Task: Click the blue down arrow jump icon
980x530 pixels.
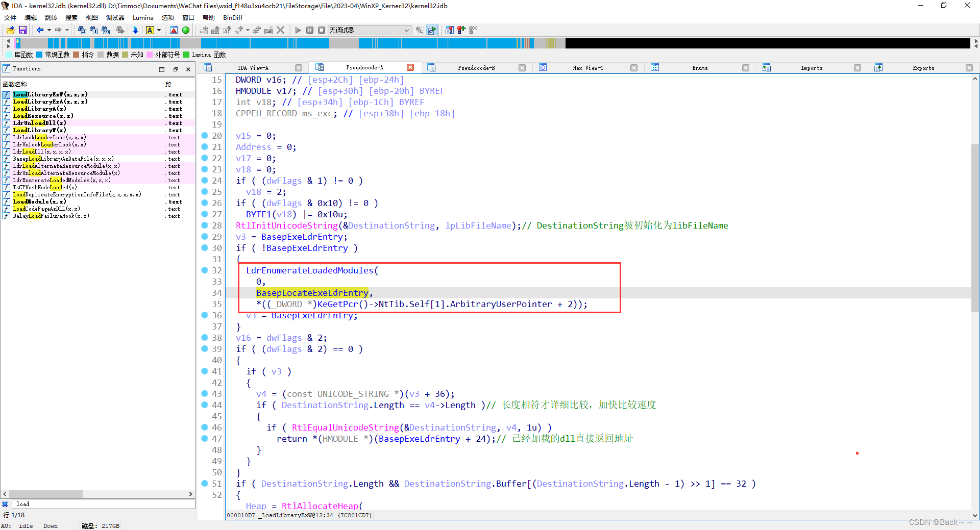Action: (135, 30)
